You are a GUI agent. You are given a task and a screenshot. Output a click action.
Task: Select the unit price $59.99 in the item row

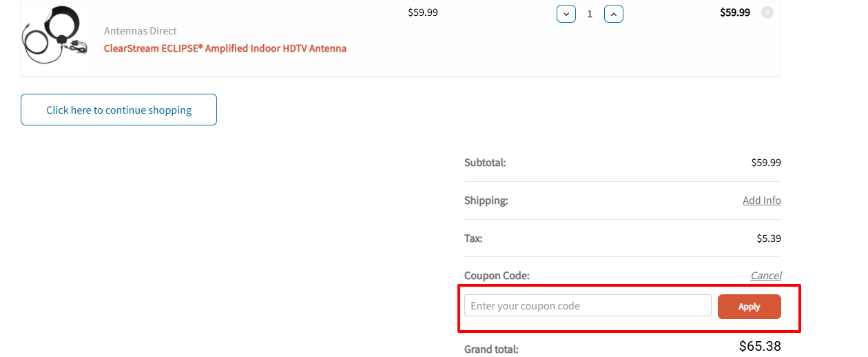[423, 12]
